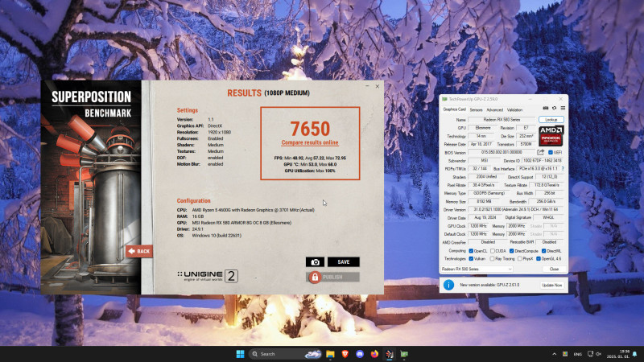Viewport: 644px width, 362px height.
Task: Click the Close button in GPU-Z
Action: (554, 269)
